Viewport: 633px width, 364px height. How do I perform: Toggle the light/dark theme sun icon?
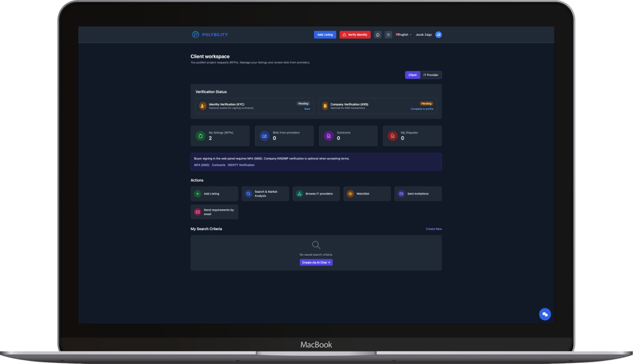click(389, 35)
